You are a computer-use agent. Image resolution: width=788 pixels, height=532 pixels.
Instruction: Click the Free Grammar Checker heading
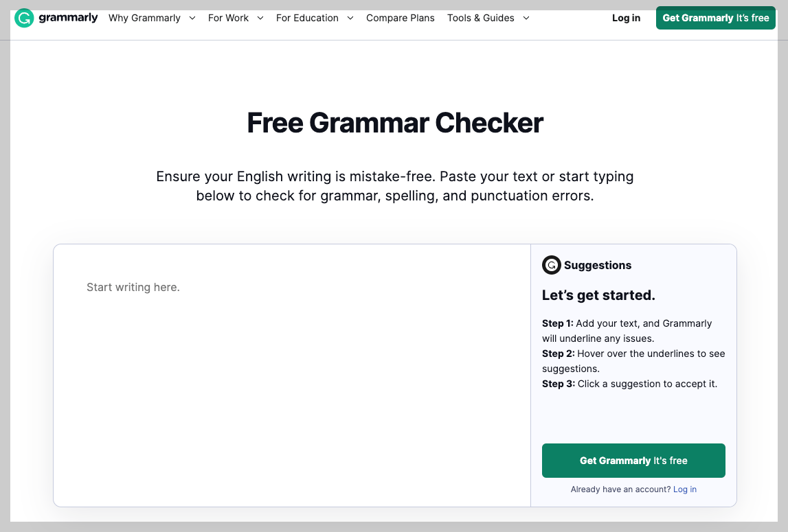[x=395, y=123]
